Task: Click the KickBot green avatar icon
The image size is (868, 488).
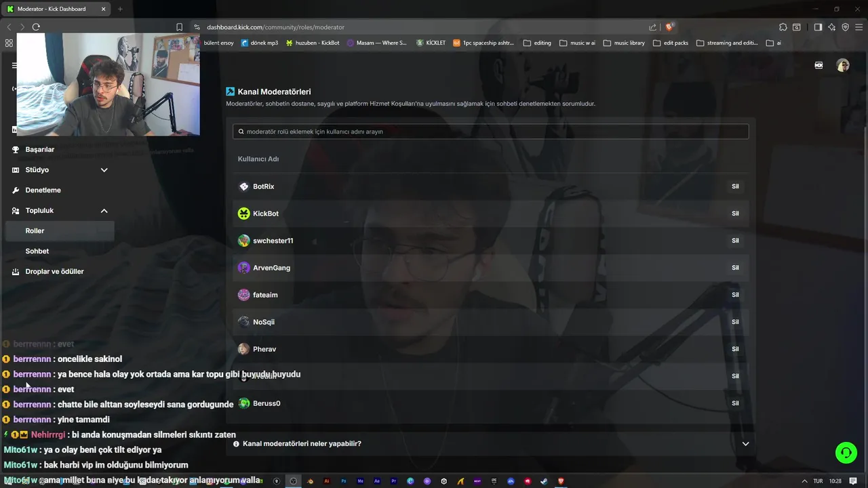Action: click(x=244, y=213)
